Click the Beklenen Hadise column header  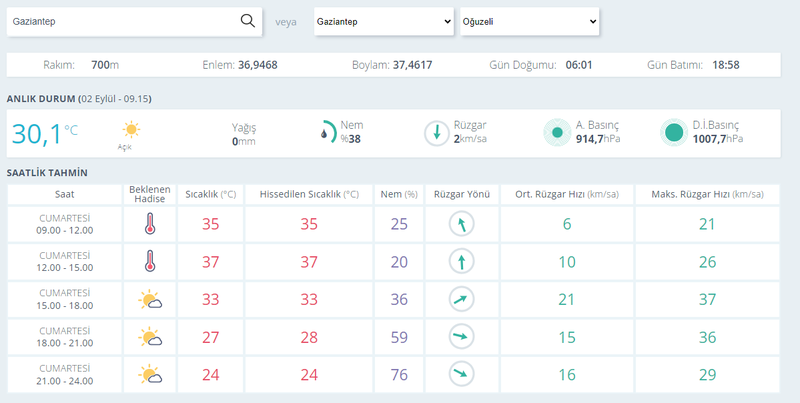click(149, 194)
